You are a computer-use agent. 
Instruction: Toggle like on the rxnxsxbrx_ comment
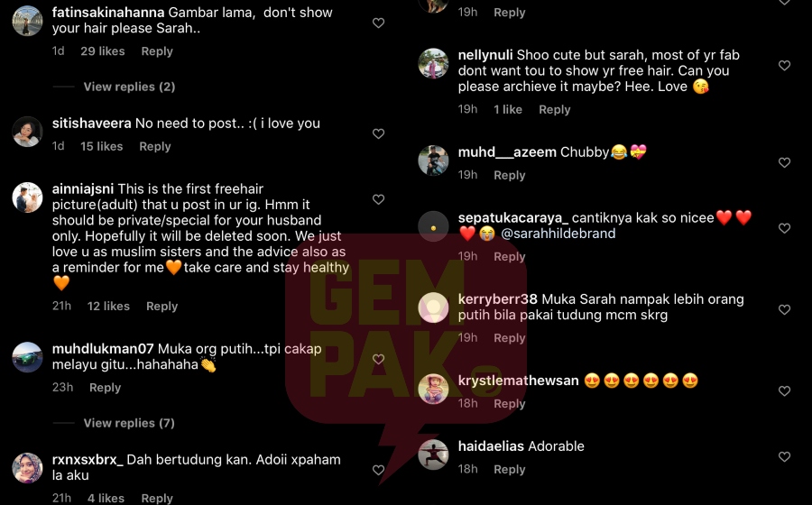[x=379, y=470]
